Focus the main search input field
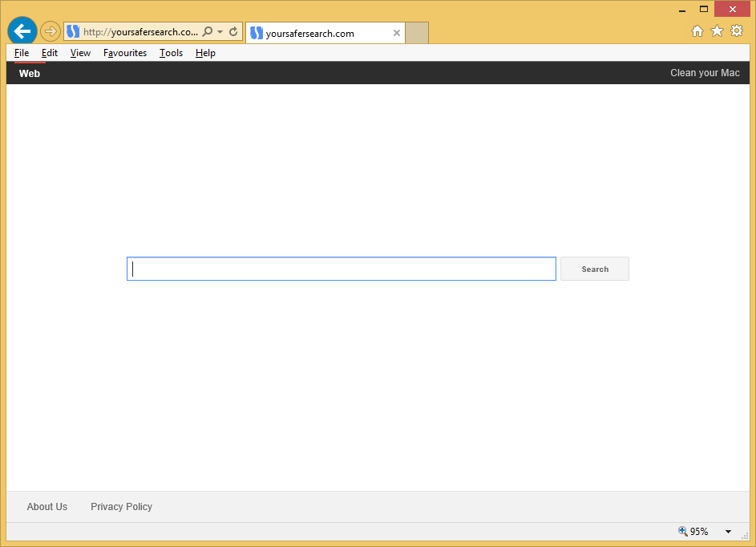Viewport: 756px width, 547px height. click(x=342, y=269)
